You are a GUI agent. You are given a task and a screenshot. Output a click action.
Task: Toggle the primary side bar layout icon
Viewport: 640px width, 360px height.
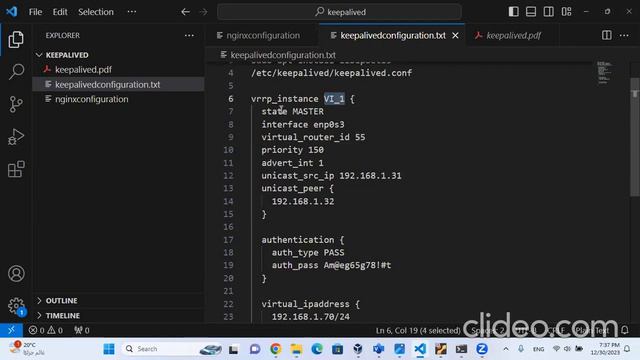513,11
